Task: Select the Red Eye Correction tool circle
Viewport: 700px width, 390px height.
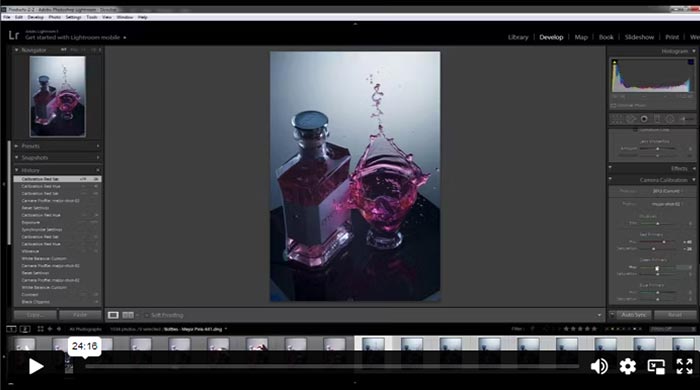Action: 644,119
